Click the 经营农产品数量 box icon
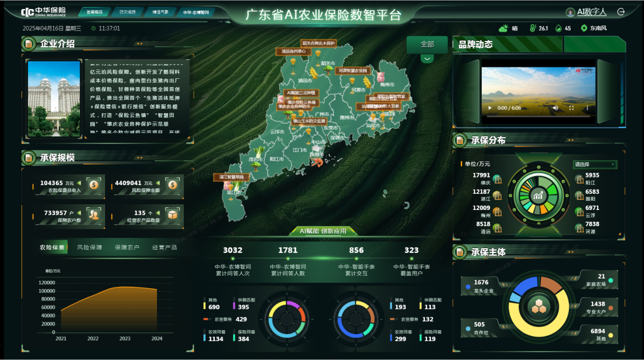Viewport: 644px width, 360px height. (x=172, y=215)
